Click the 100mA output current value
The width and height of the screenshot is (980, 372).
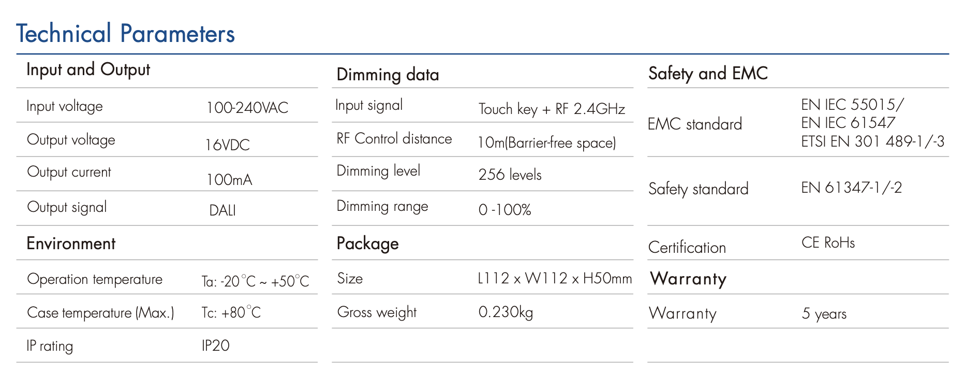point(229,180)
